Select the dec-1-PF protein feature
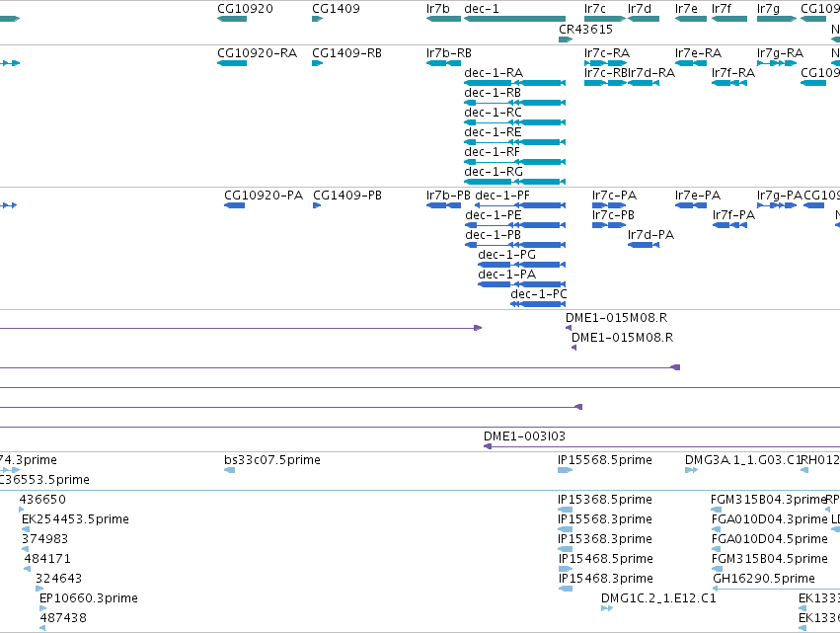Viewport: 840px width, 633px height. click(x=520, y=205)
